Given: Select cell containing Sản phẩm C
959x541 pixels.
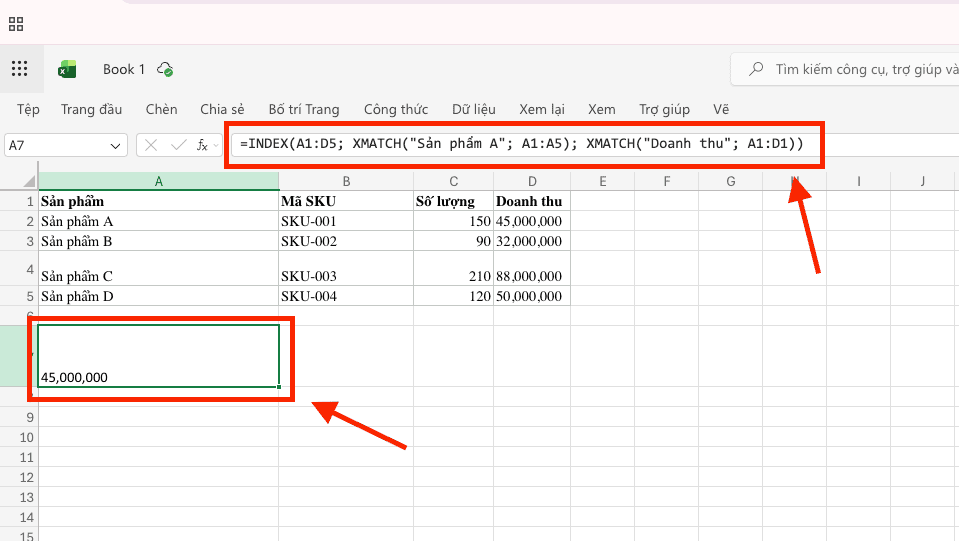Looking at the screenshot, I should coord(158,268).
